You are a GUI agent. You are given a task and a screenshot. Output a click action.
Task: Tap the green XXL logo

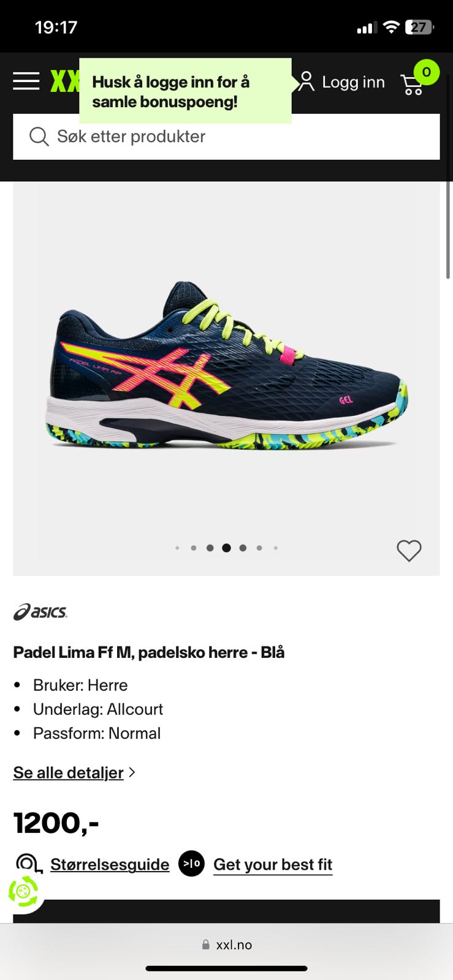click(64, 81)
